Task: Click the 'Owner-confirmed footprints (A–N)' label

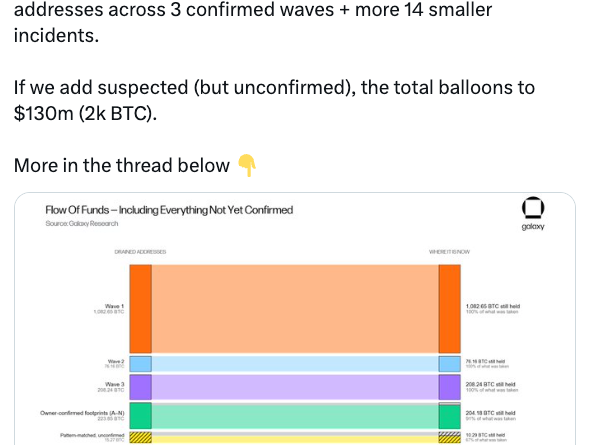Action: click(82, 413)
